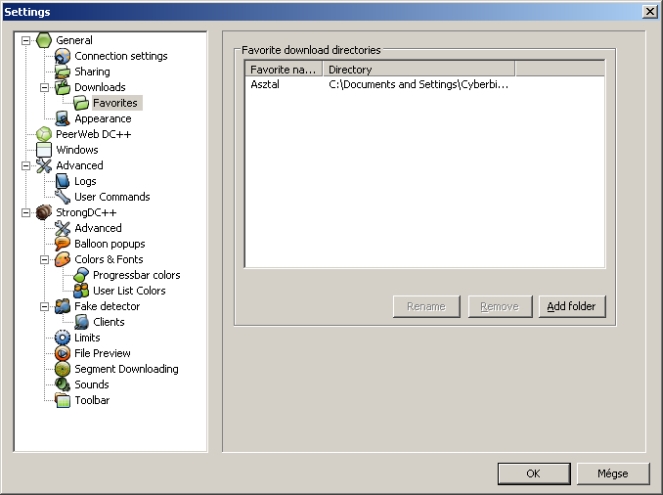Click the Balloon popups icon

(x=63, y=244)
